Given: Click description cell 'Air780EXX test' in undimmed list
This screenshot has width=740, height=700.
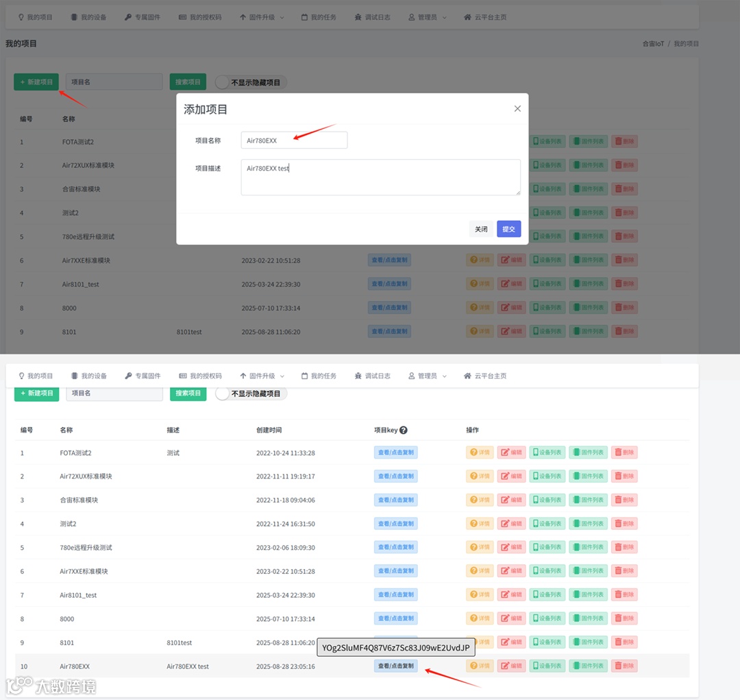Looking at the screenshot, I should pos(188,666).
